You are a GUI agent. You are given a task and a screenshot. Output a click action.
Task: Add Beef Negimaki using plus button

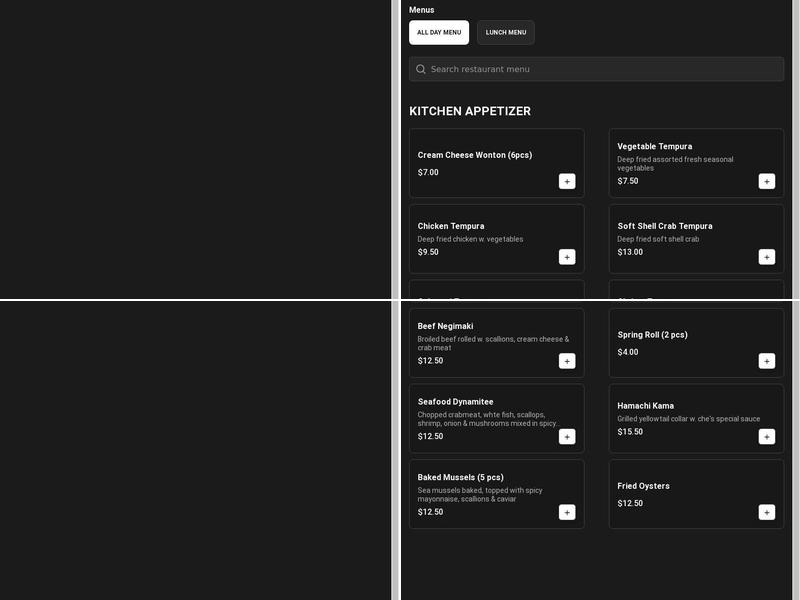tap(567, 361)
